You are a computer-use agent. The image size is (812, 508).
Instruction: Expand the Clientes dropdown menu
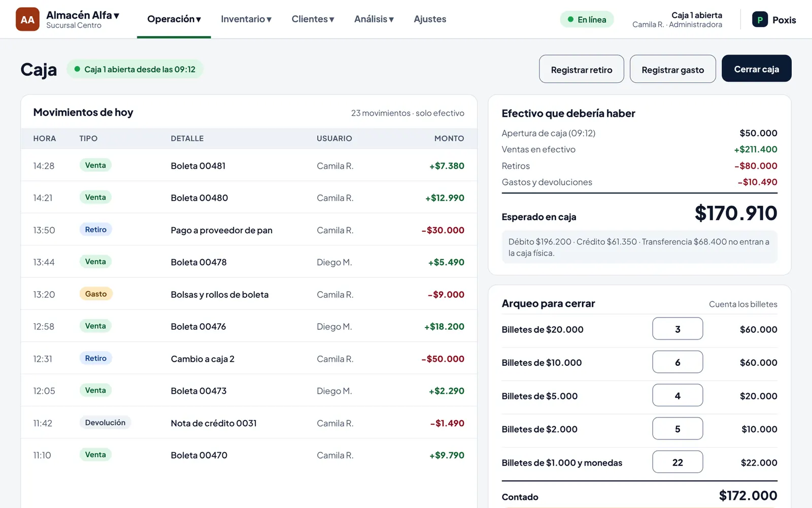pyautogui.click(x=313, y=19)
